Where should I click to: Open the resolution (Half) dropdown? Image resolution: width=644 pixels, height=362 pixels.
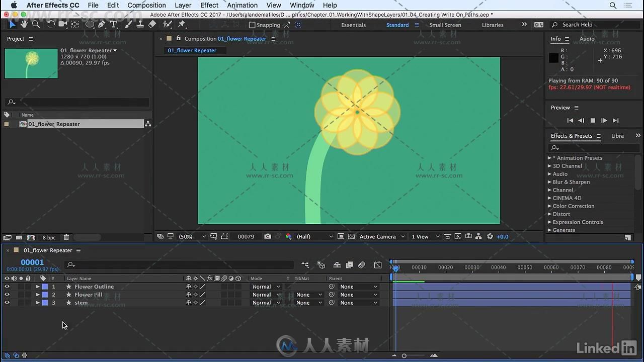point(314,236)
